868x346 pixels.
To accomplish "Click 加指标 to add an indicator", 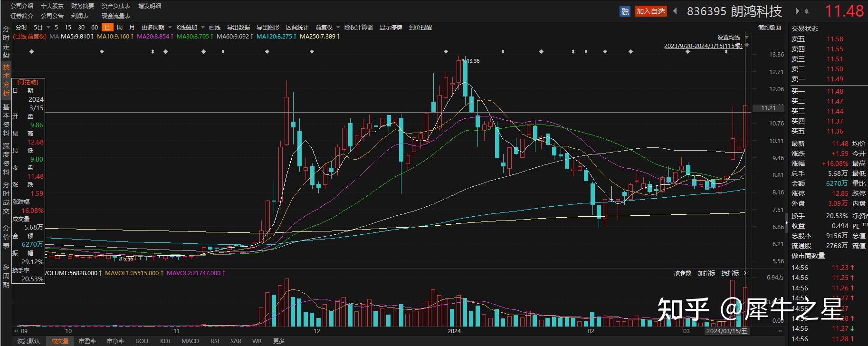I will pos(706,273).
